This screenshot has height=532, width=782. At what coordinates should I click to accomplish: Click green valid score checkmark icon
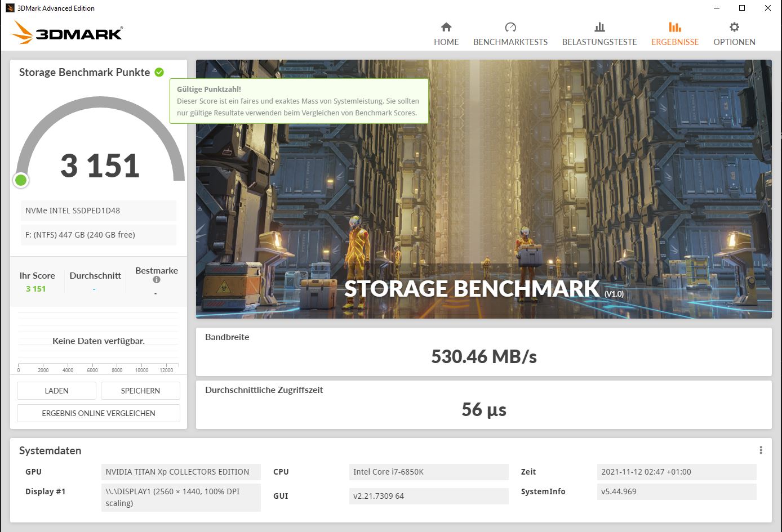point(159,72)
